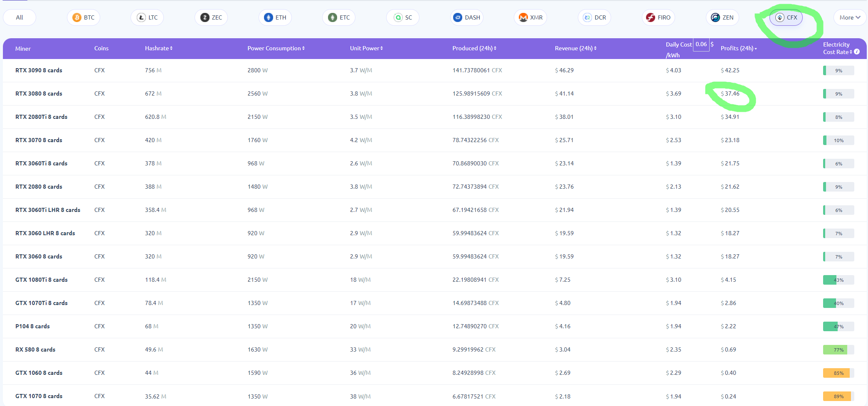868x406 pixels.
Task: Filter miners by XMR label
Action: pyautogui.click(x=536, y=17)
